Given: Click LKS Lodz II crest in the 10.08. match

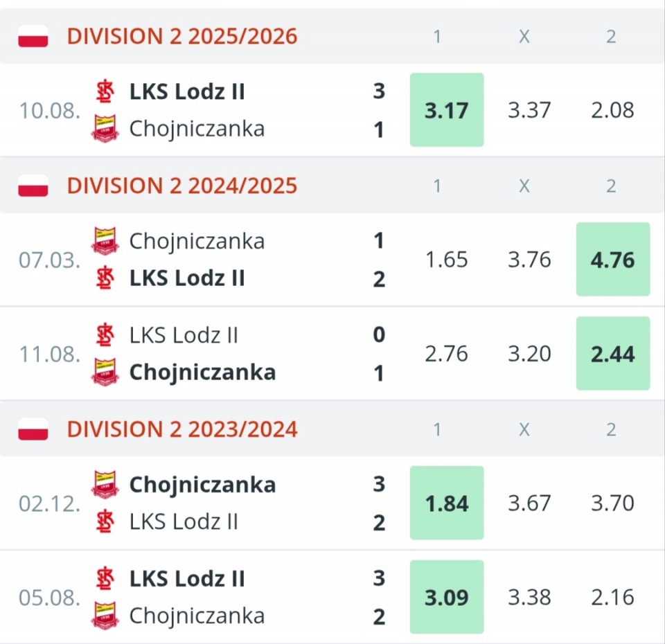Looking at the screenshot, I should click(x=105, y=91).
